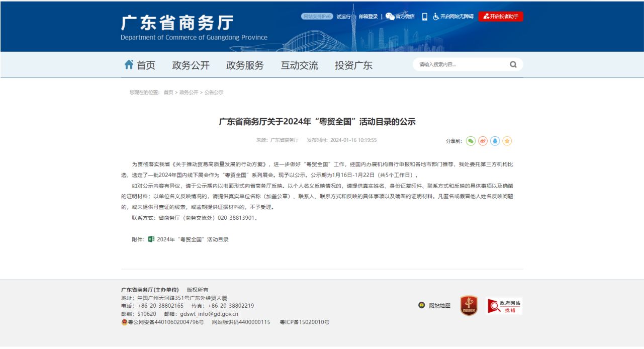This screenshot has height=349, width=644.
Task: Open the 政府网站找错 error-report badge
Action: pos(504,306)
